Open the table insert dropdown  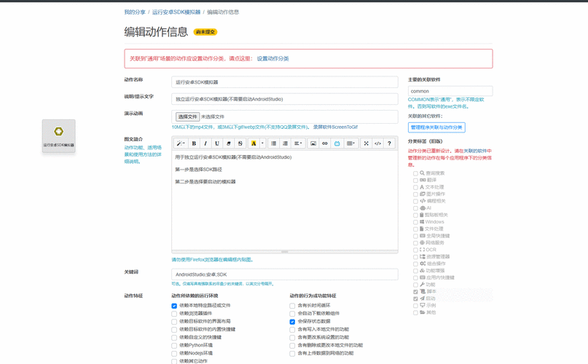pos(350,143)
